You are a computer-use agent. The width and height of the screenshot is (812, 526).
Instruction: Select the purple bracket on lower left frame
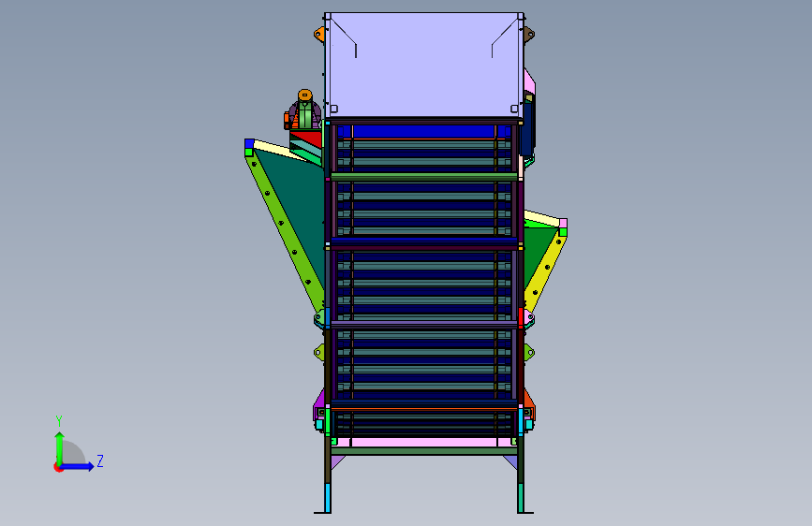point(319,399)
